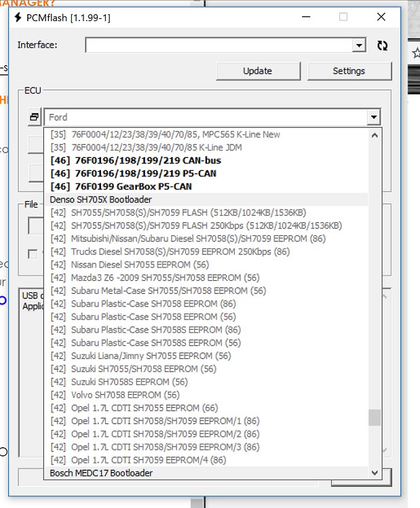Close the PCMflash window
Viewport: 420px width, 508px height.
click(381, 17)
